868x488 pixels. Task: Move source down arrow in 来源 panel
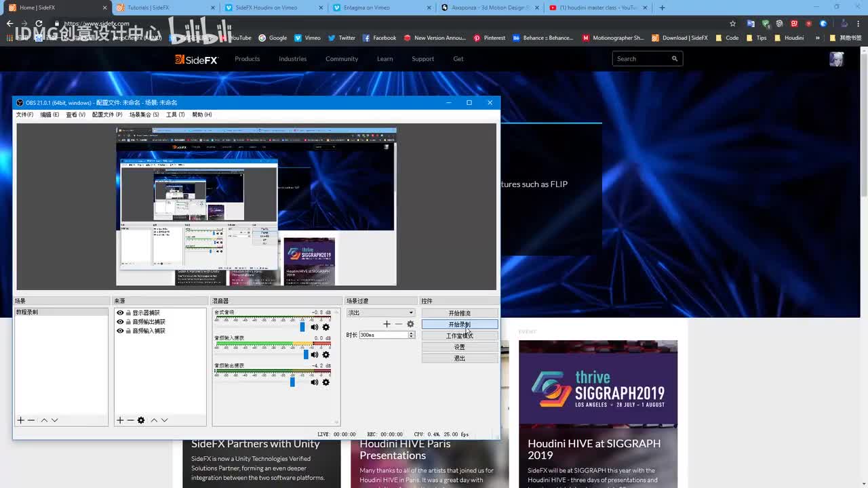pyautogui.click(x=164, y=420)
